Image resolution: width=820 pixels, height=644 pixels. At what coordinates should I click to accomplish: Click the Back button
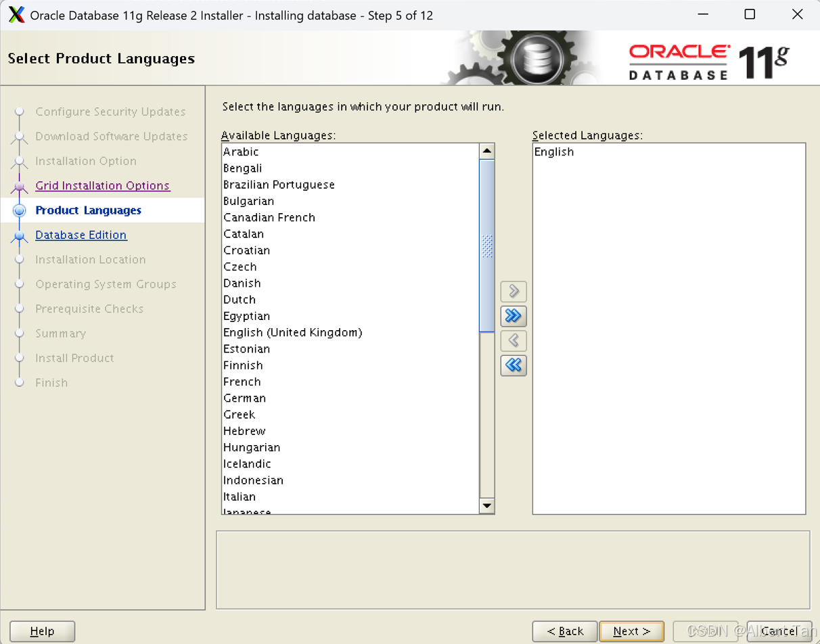565,631
